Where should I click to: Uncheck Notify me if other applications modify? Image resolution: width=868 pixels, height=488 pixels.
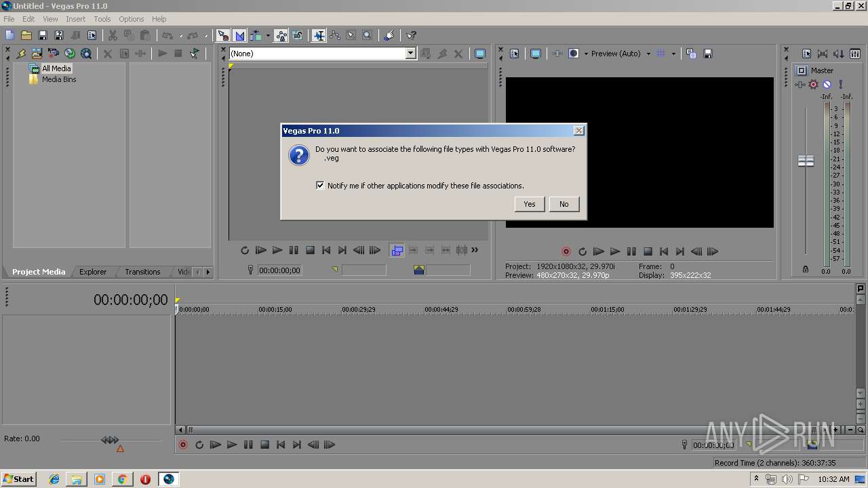(320, 185)
